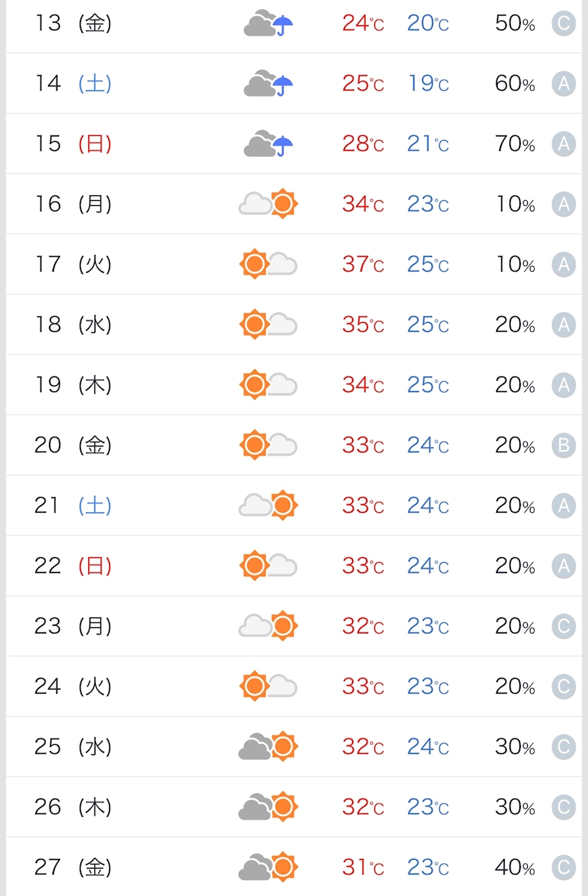Click the sunny weather icon for the 17th
This screenshot has height=896, width=588.
(268, 264)
